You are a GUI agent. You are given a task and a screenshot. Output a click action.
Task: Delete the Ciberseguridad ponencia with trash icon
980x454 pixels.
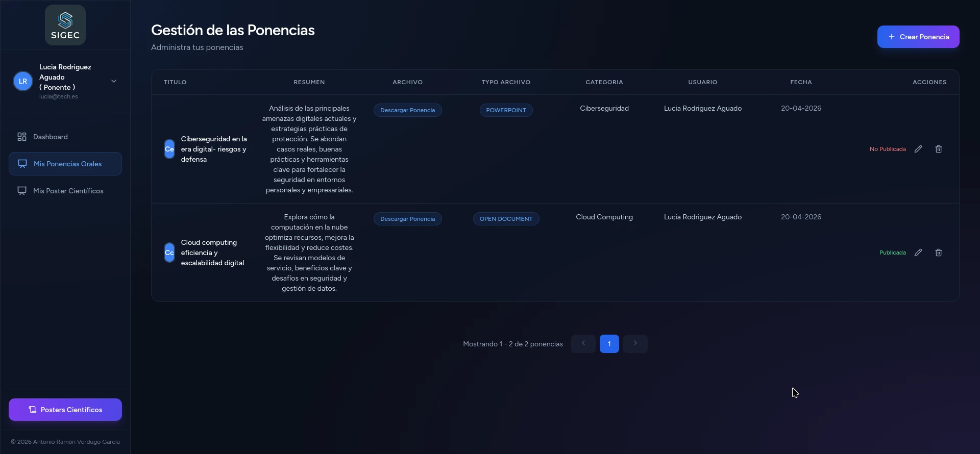938,149
